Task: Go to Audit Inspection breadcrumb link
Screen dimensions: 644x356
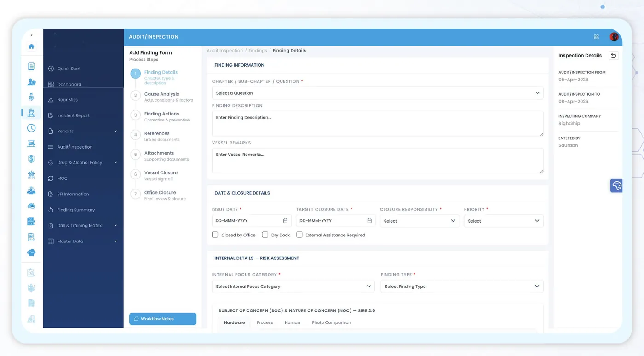Action: coord(225,51)
